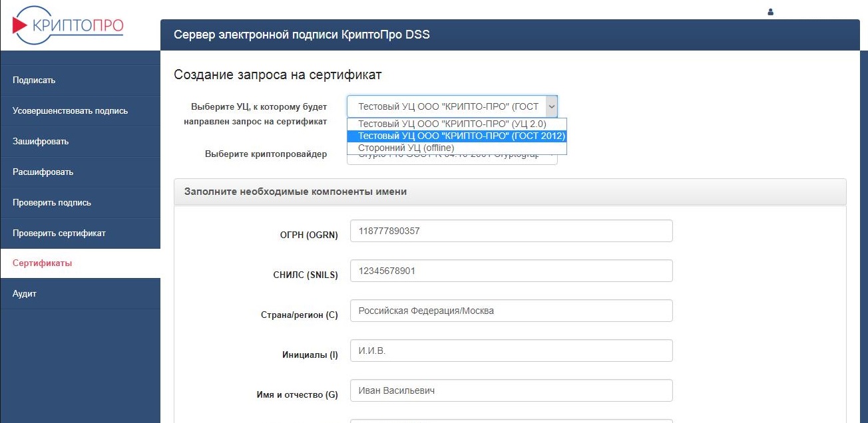Focus the Имя и отчество (G) field

pos(511,390)
